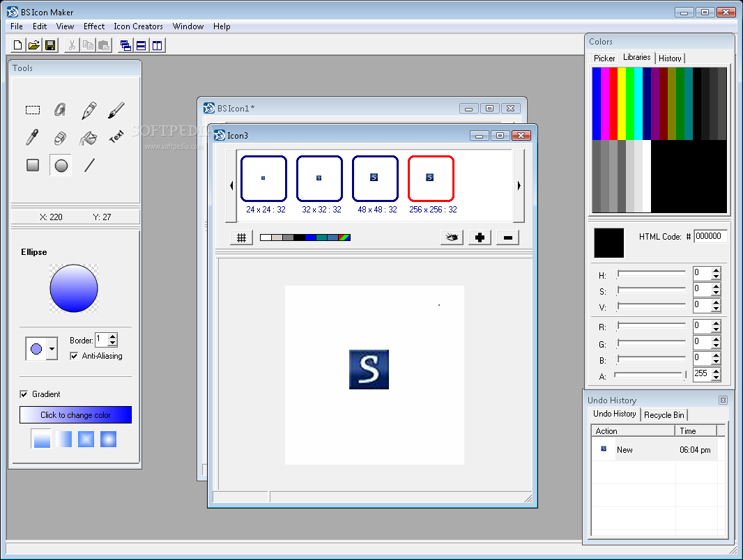Click the 'Click to change color' button

click(75, 414)
